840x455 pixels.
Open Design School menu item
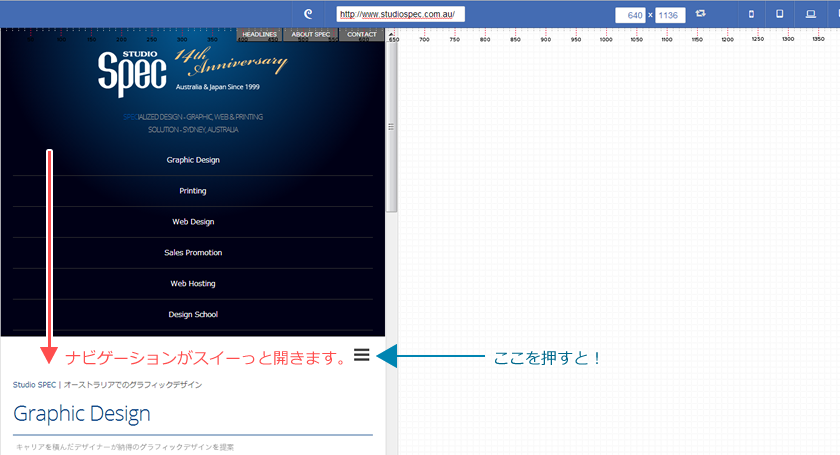click(x=193, y=315)
